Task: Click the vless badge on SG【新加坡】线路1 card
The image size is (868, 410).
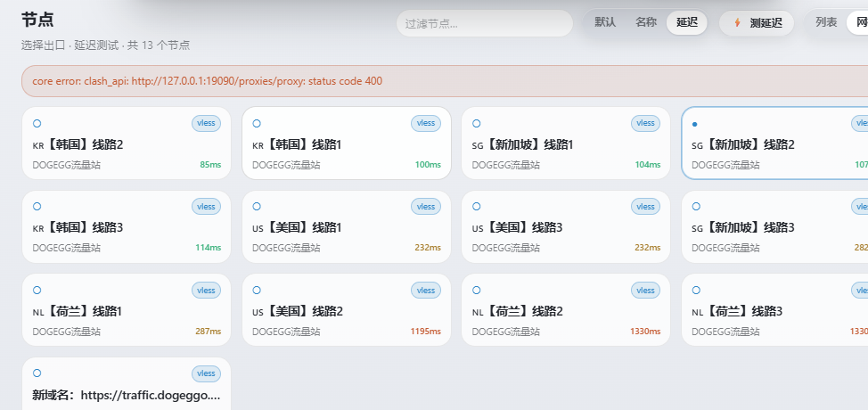Action: [645, 123]
